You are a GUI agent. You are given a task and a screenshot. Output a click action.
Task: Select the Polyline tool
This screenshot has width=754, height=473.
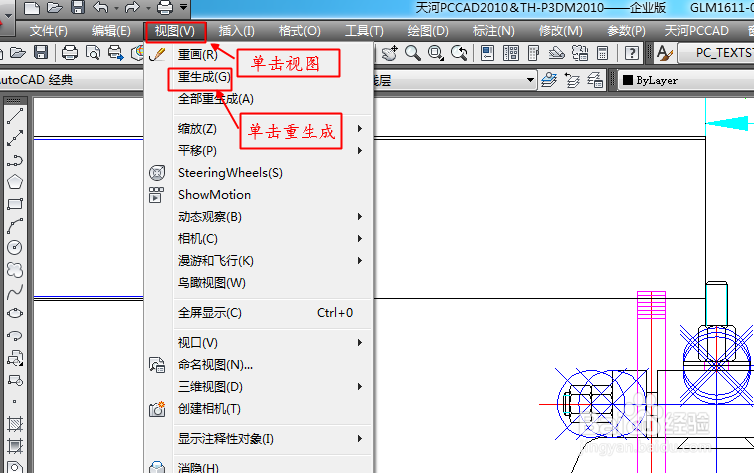pyautogui.click(x=15, y=160)
